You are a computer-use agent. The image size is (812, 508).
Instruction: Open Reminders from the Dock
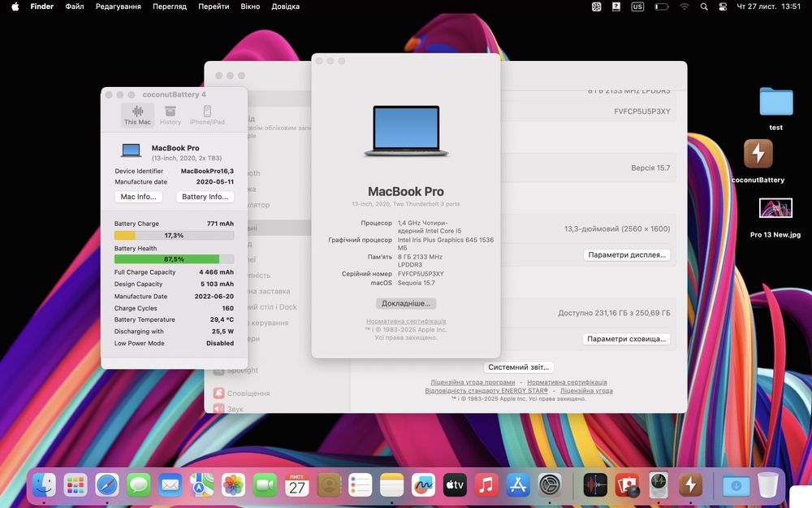point(360,485)
